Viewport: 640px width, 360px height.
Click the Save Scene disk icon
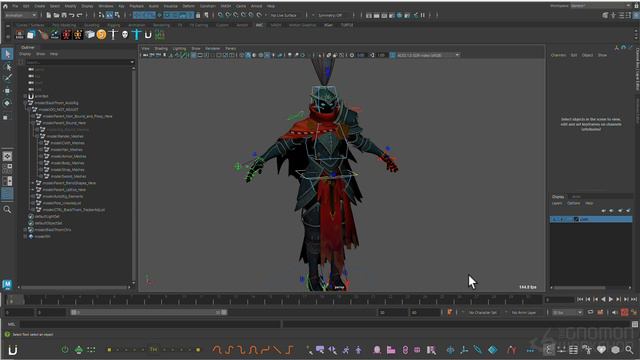[64, 15]
